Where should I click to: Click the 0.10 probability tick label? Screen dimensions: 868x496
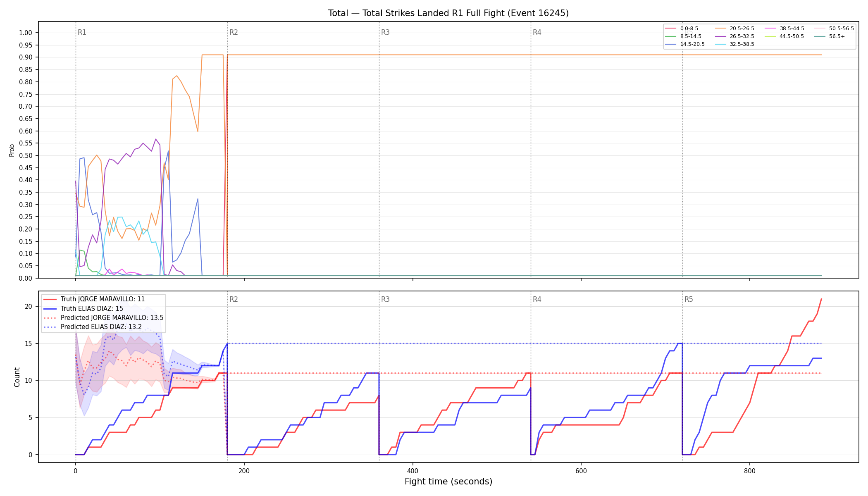tap(25, 254)
